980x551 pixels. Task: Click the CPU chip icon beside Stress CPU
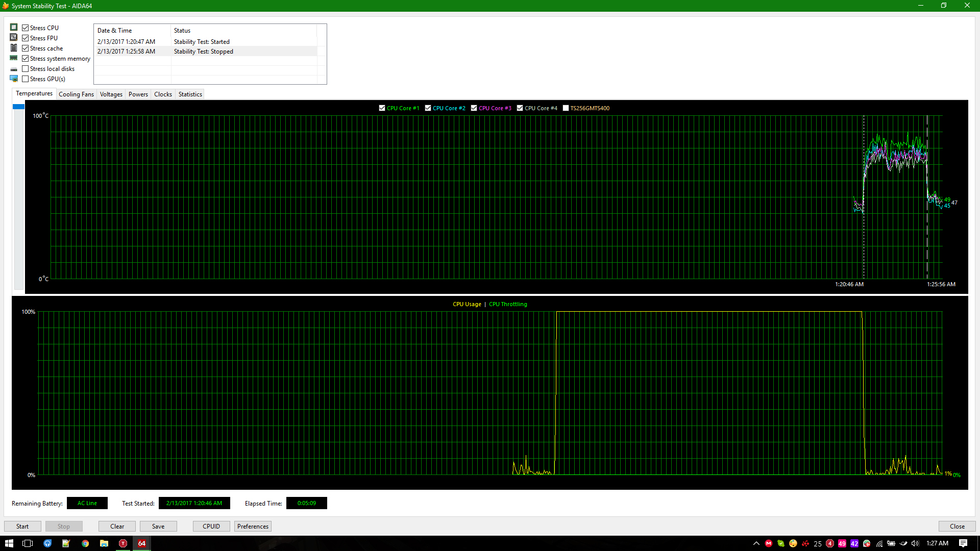coord(14,28)
